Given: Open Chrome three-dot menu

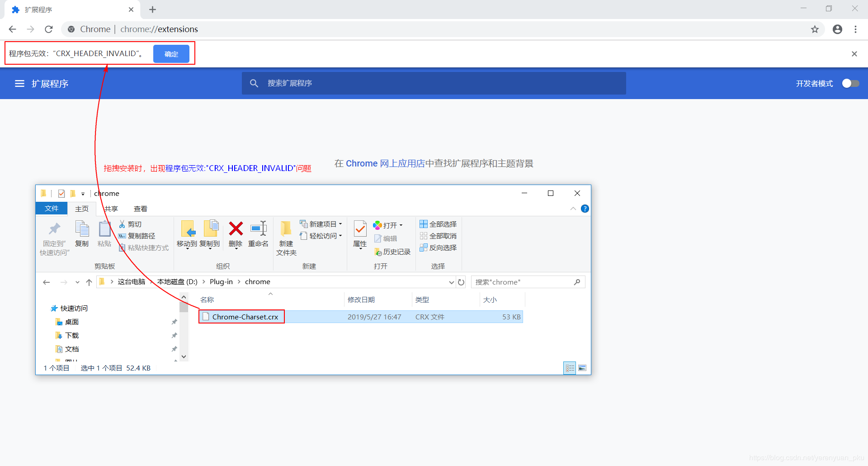Looking at the screenshot, I should [x=855, y=29].
